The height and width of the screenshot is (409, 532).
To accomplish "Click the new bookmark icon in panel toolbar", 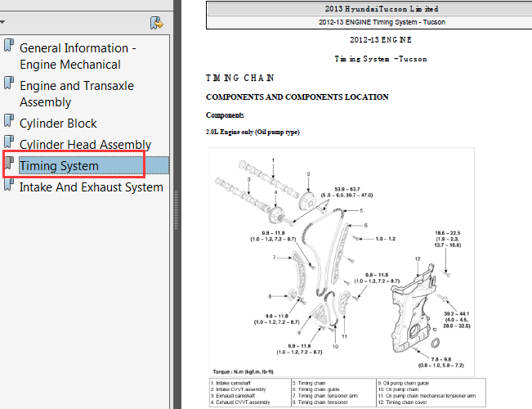I will pos(156,23).
